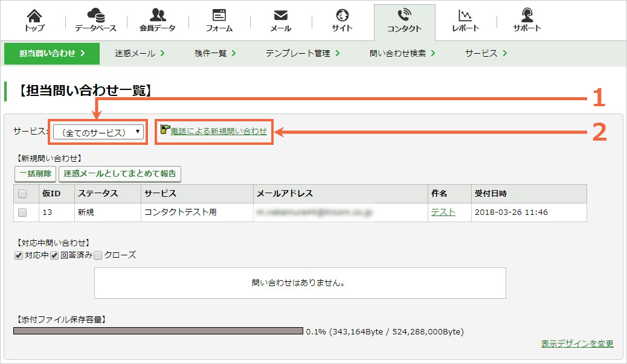Uncheck the 回答済み checkbox

coord(54,255)
